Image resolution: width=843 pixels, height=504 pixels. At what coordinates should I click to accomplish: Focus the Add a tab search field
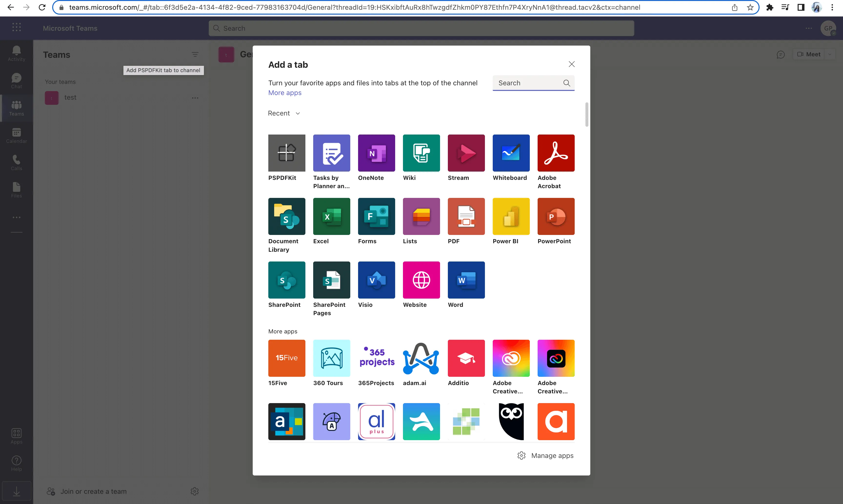(533, 83)
